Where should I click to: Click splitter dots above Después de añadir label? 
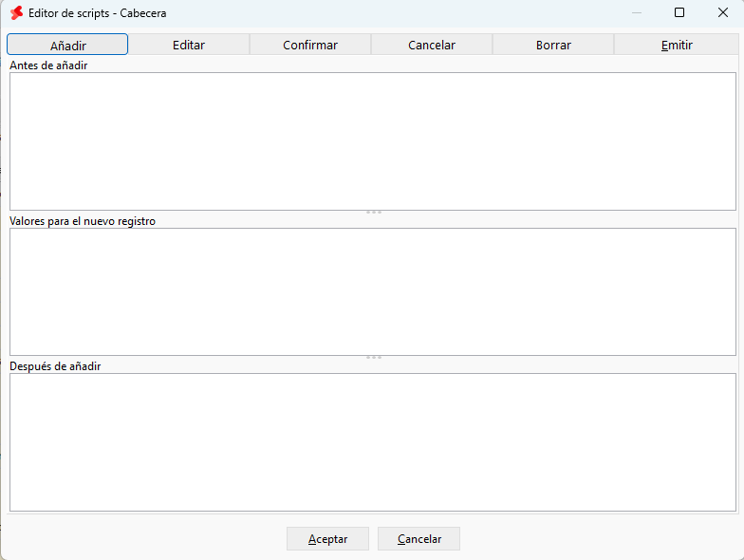[x=374, y=357]
